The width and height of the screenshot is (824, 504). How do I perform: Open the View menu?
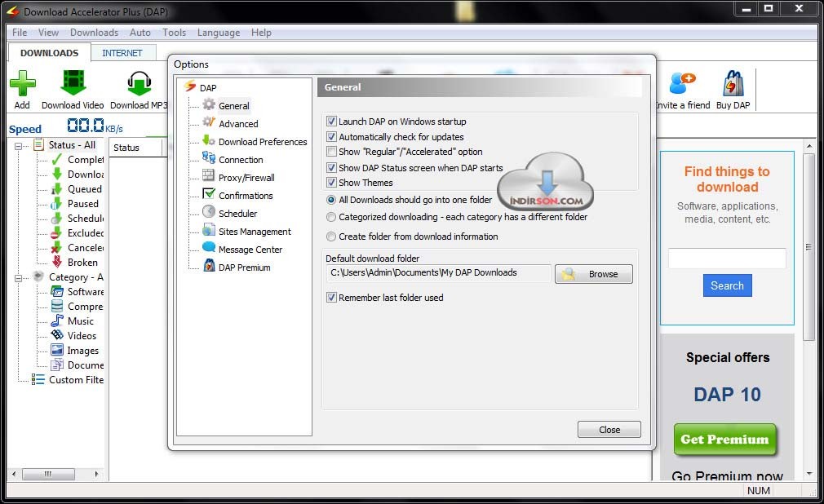(x=48, y=33)
